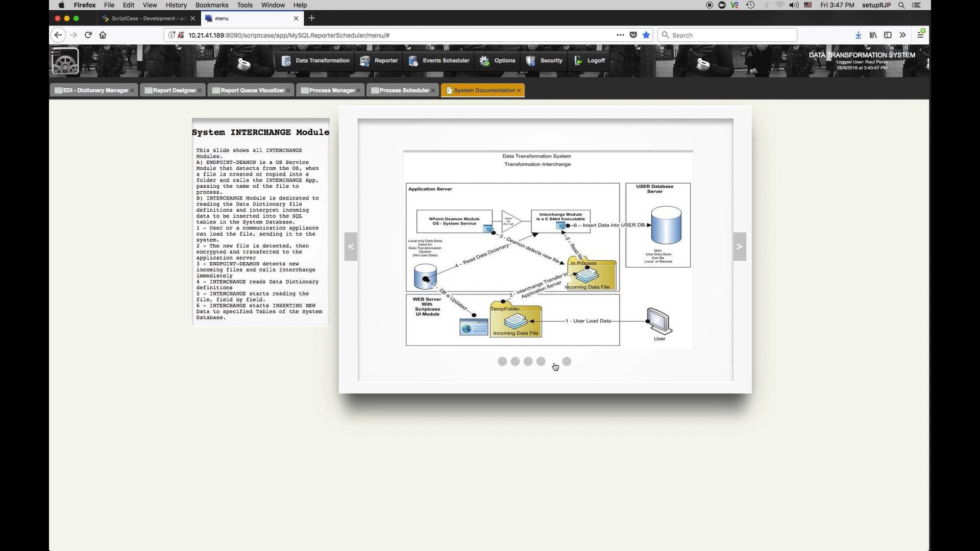Go to previous slide with left arrow
Screen dimensions: 980x551
tap(351, 247)
